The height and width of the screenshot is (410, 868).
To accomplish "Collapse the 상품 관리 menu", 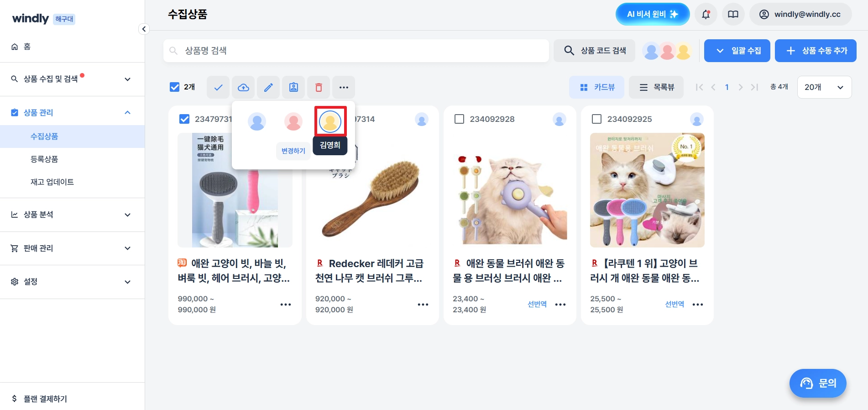I will 72,113.
